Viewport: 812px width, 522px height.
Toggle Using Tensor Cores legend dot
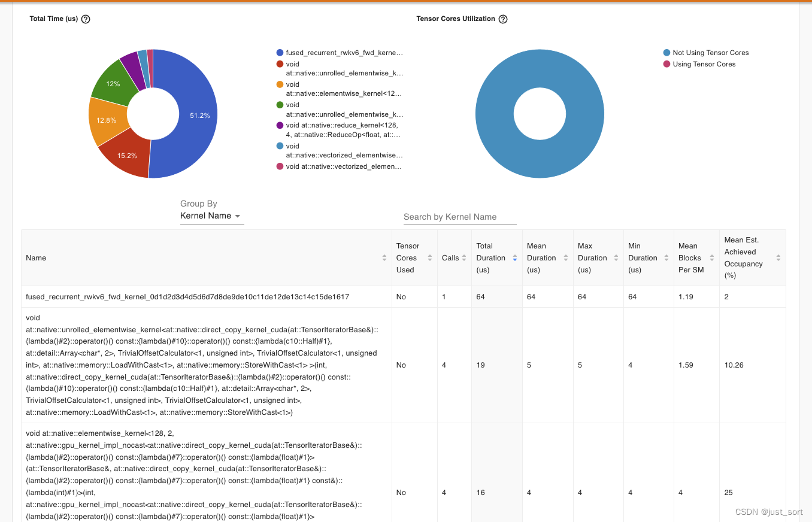click(x=666, y=64)
